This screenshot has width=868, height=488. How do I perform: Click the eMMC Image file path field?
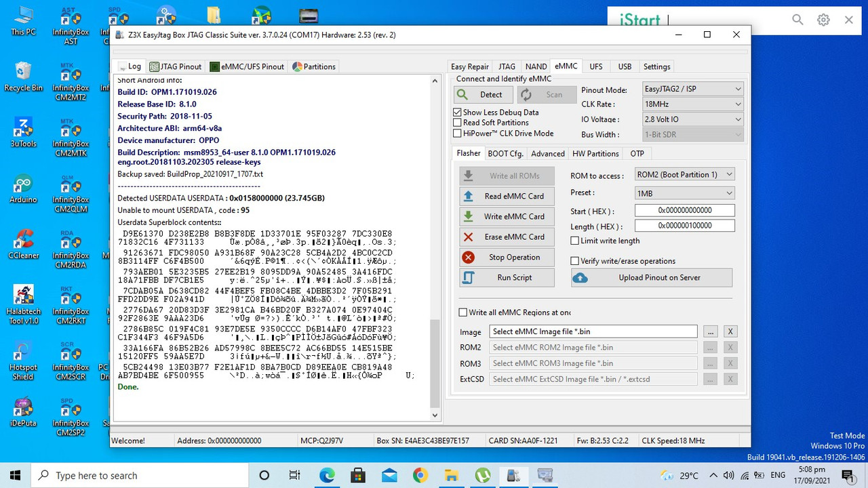(x=593, y=331)
